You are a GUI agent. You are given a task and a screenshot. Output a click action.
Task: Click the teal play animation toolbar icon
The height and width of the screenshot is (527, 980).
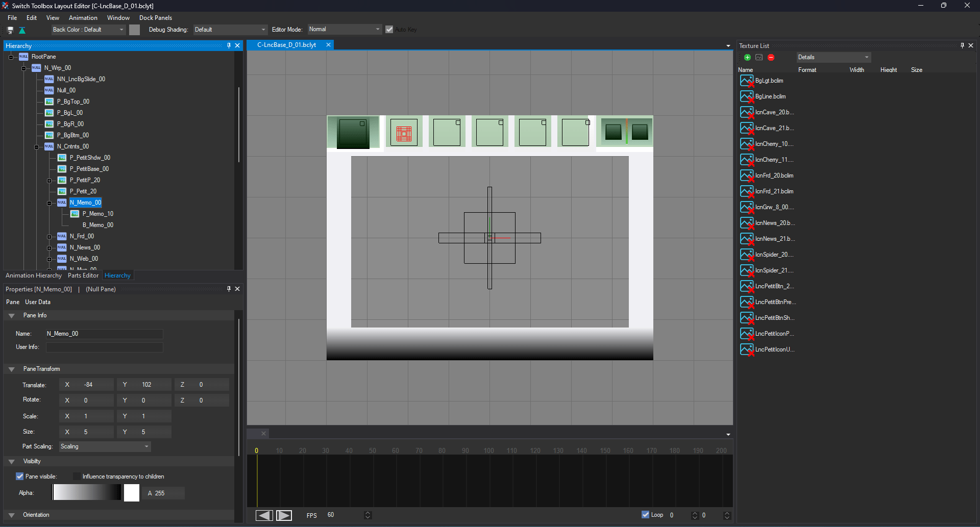coord(22,30)
